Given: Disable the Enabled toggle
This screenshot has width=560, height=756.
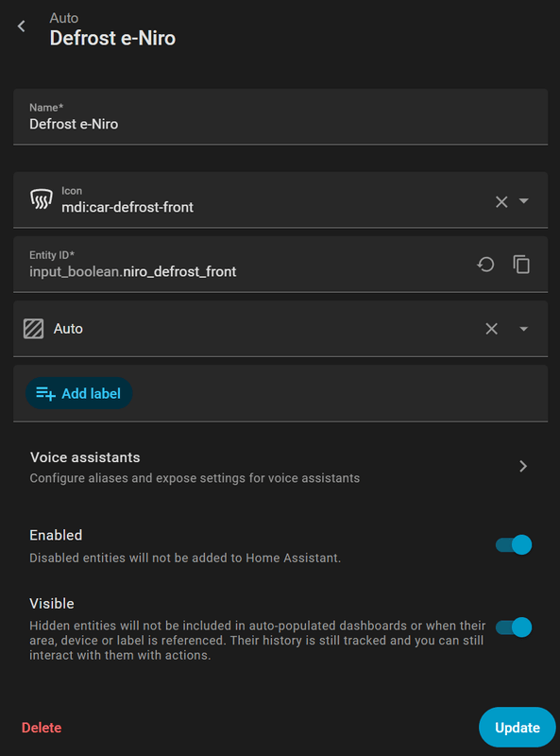Looking at the screenshot, I should click(515, 544).
